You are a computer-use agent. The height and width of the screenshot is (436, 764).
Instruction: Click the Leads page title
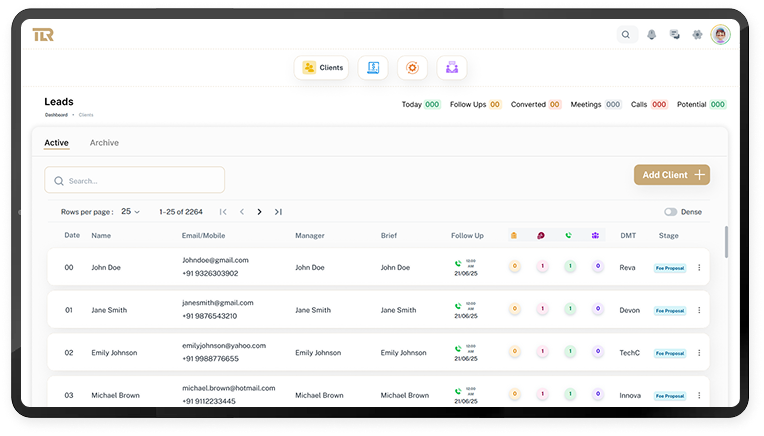pyautogui.click(x=59, y=102)
